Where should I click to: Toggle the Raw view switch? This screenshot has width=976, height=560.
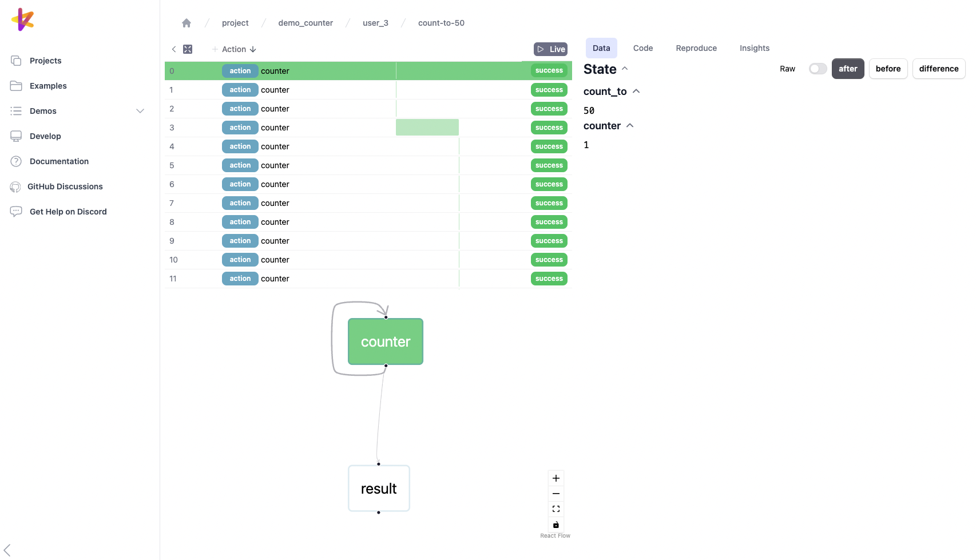[x=818, y=69]
